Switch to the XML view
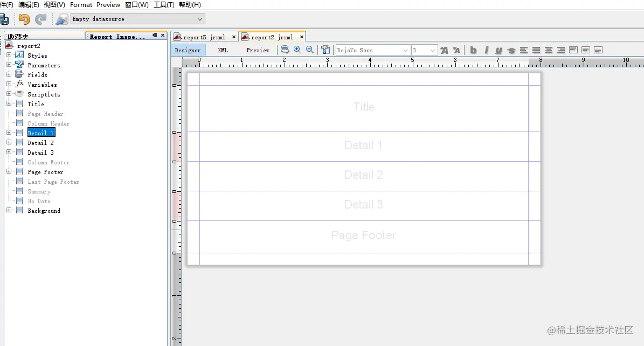Screen dimensions: 644x346 click(222, 50)
